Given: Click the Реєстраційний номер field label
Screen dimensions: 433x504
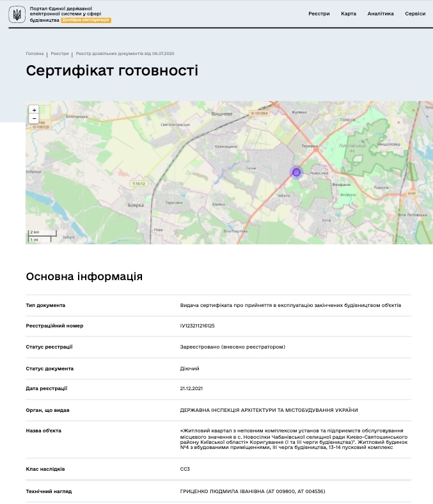Looking at the screenshot, I should (54, 326).
